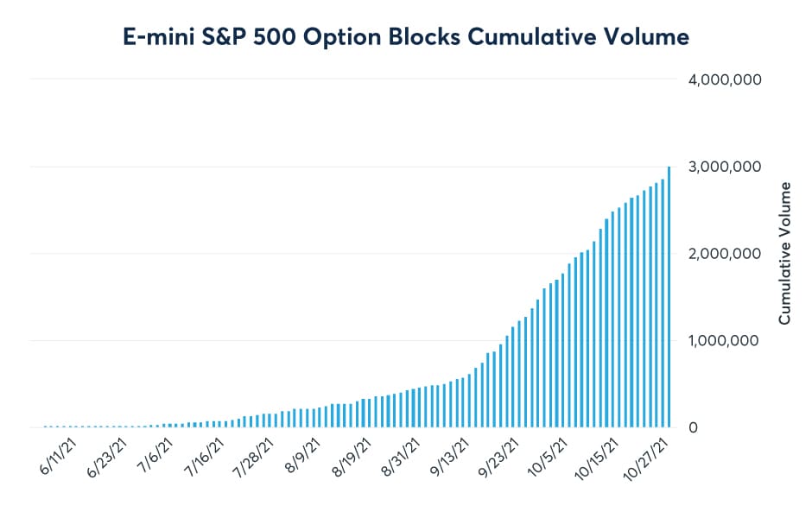Click the 1,000,000 y-axis label
812x518 pixels.
721,341
